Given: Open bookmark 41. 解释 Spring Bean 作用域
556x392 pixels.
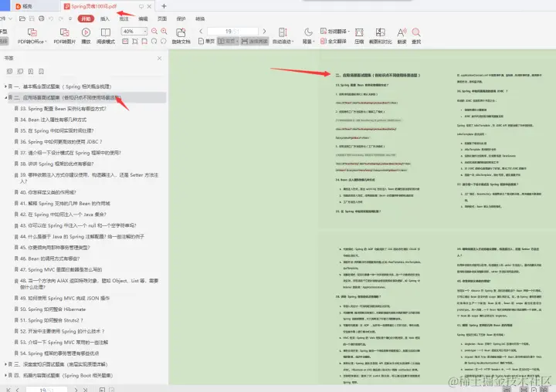Looking at the screenshot, I should pos(62,204).
